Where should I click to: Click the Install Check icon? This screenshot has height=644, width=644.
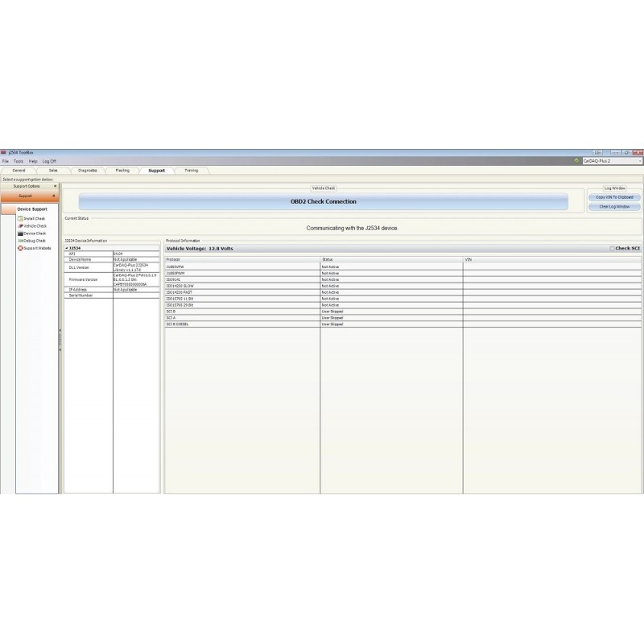coord(20,219)
